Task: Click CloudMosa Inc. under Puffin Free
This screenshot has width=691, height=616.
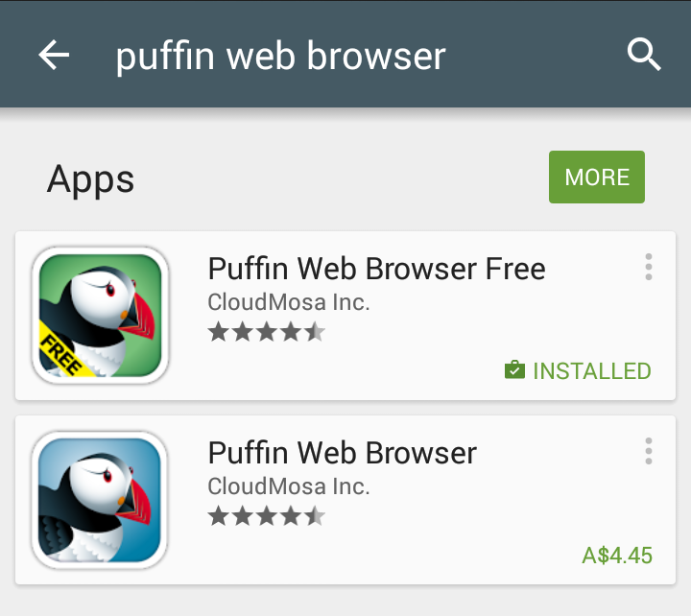Action: pos(289,302)
